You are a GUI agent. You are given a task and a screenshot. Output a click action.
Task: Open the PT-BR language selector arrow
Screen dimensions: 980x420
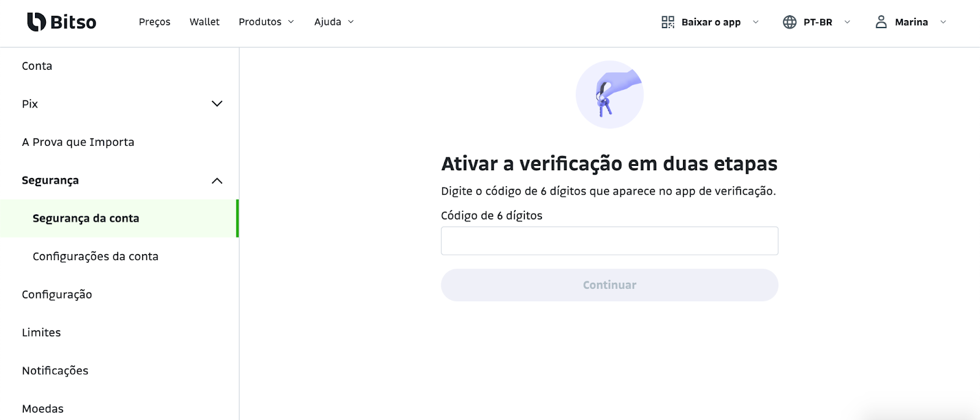[x=847, y=22]
